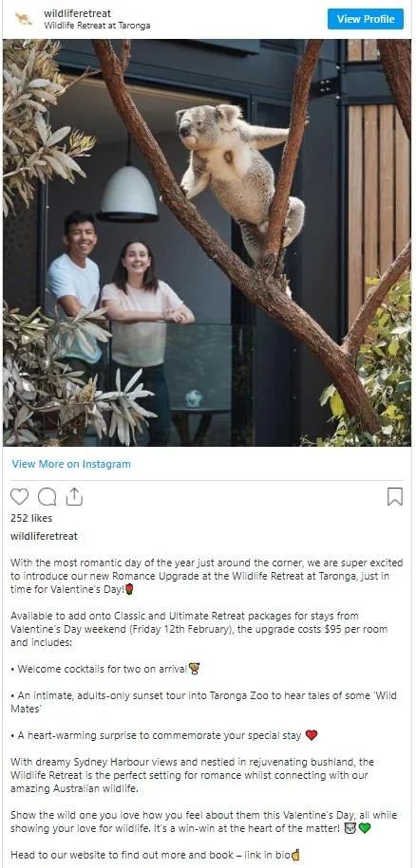Image resolution: width=416 pixels, height=868 pixels.
Task: Save post with bookmark icon
Action: (394, 496)
